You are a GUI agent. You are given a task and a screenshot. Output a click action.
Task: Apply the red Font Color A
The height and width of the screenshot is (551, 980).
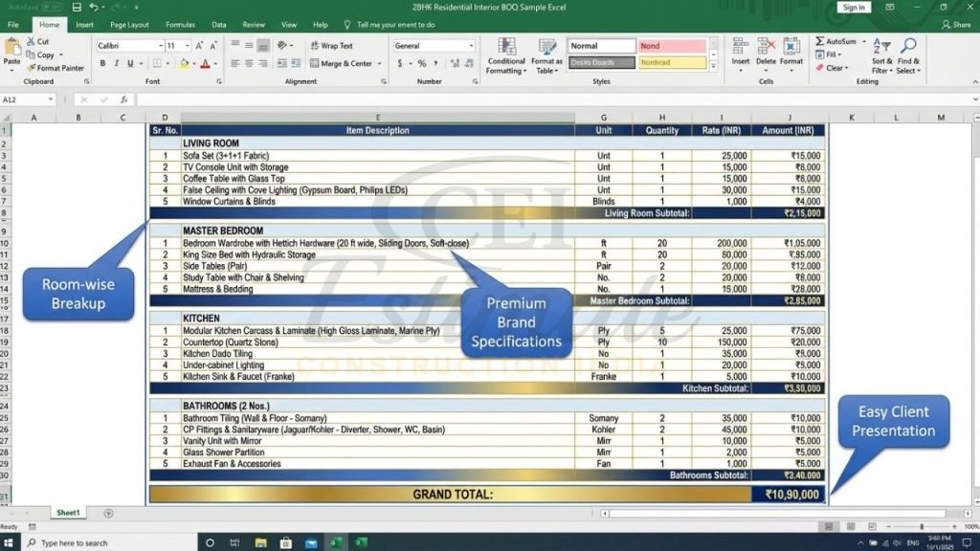tap(205, 64)
